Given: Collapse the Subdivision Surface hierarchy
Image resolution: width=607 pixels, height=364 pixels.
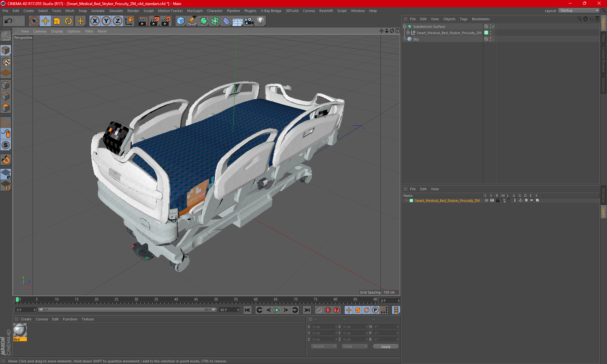Looking at the screenshot, I should tap(404, 27).
